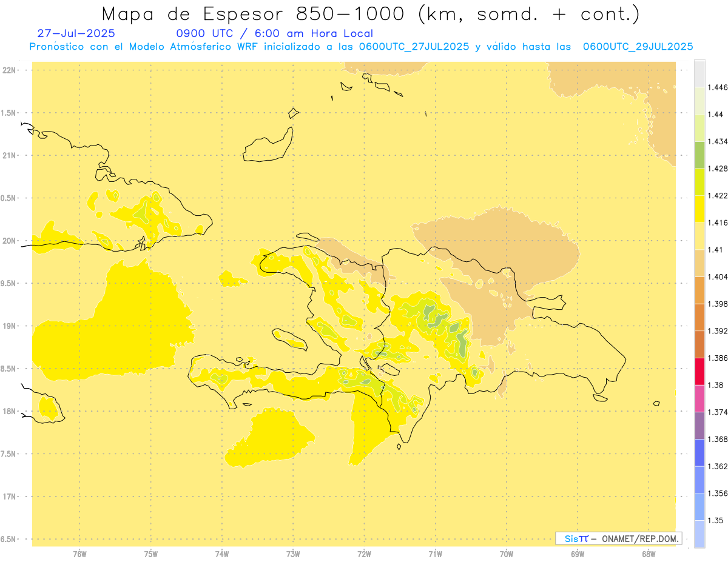The width and height of the screenshot is (728, 562).
Task: Pick the bright yellow swatch between 1.416 and 1.422
Action: tap(699, 209)
